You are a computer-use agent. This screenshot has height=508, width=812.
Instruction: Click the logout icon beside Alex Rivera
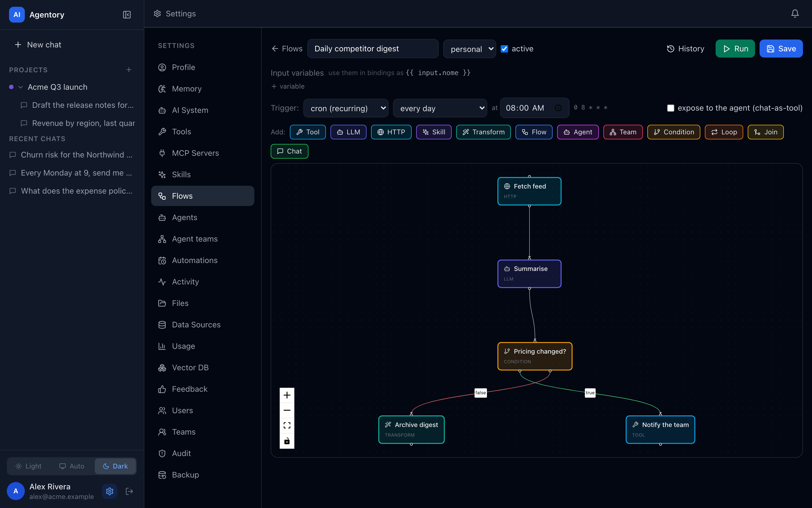click(129, 491)
